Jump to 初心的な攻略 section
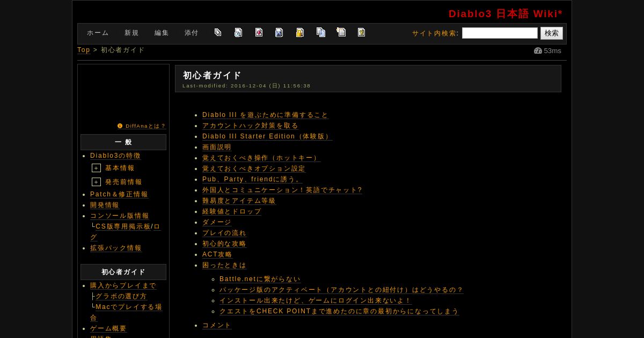Image resolution: width=644 pixels, height=338 pixels. 224,244
